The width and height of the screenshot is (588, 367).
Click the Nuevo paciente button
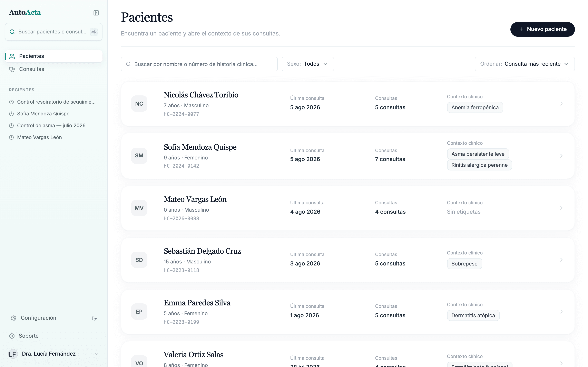(x=542, y=29)
